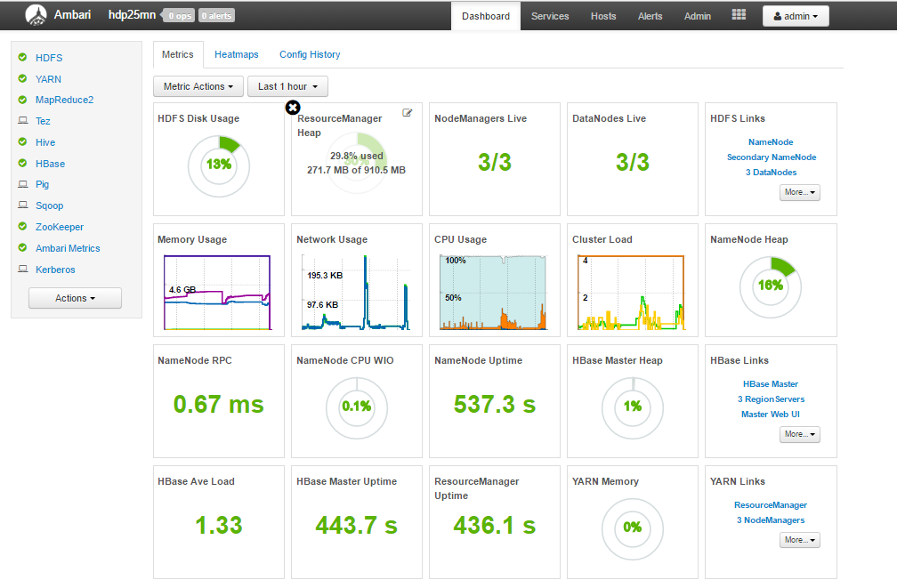897x588 pixels.
Task: Open the HBase service link
Action: click(51, 164)
